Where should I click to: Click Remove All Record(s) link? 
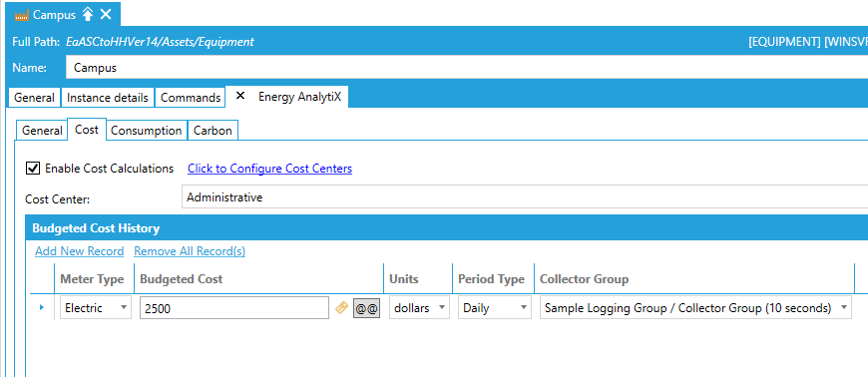tap(190, 251)
